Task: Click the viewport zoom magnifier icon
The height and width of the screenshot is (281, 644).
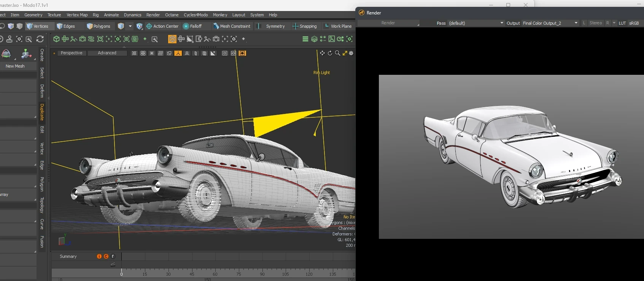Action: point(337,53)
